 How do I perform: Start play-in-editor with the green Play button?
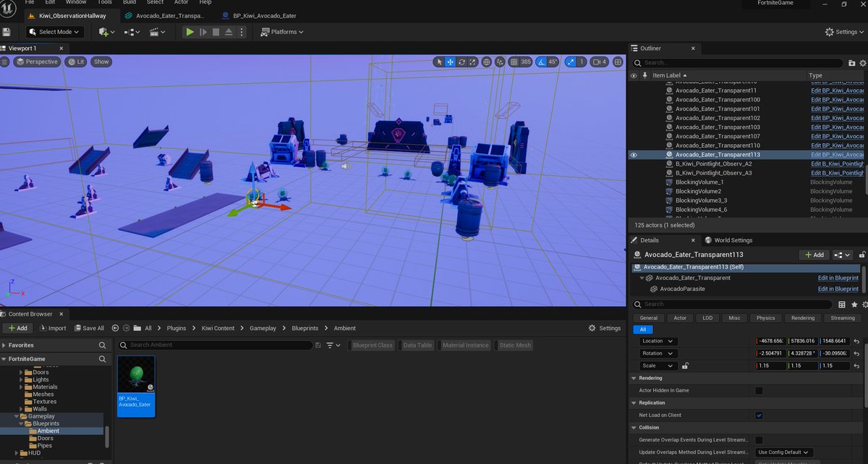pos(190,32)
